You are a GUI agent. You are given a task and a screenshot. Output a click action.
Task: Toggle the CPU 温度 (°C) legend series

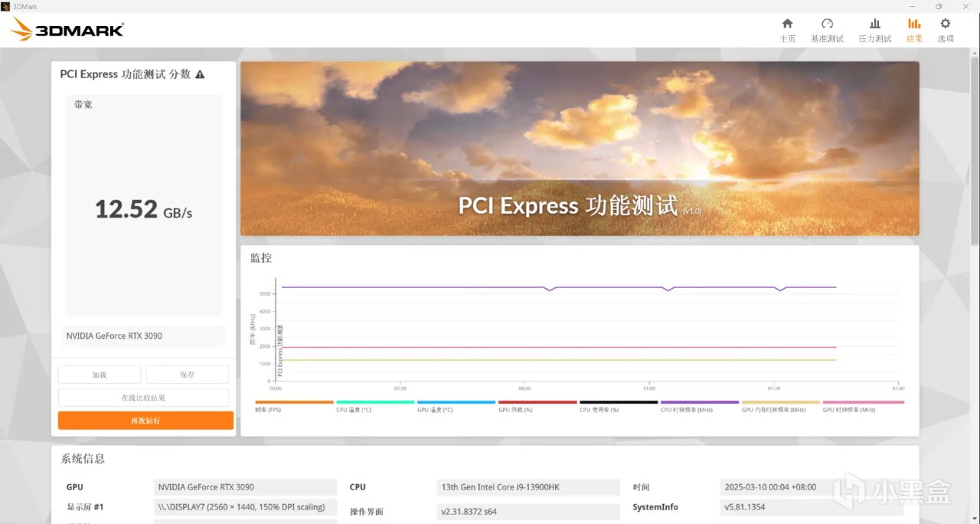click(x=375, y=406)
